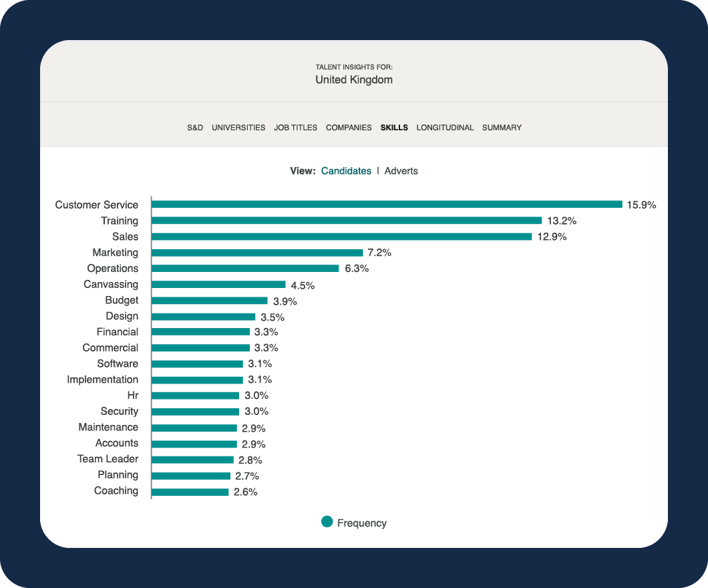
Task: Open the S&D tab
Action: [195, 128]
